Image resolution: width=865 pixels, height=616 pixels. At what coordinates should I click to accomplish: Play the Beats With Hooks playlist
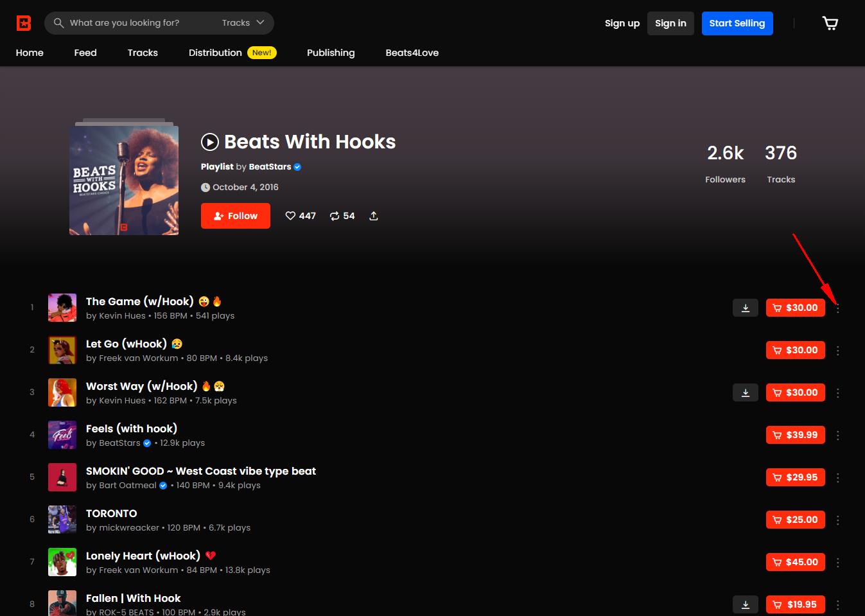(x=210, y=142)
